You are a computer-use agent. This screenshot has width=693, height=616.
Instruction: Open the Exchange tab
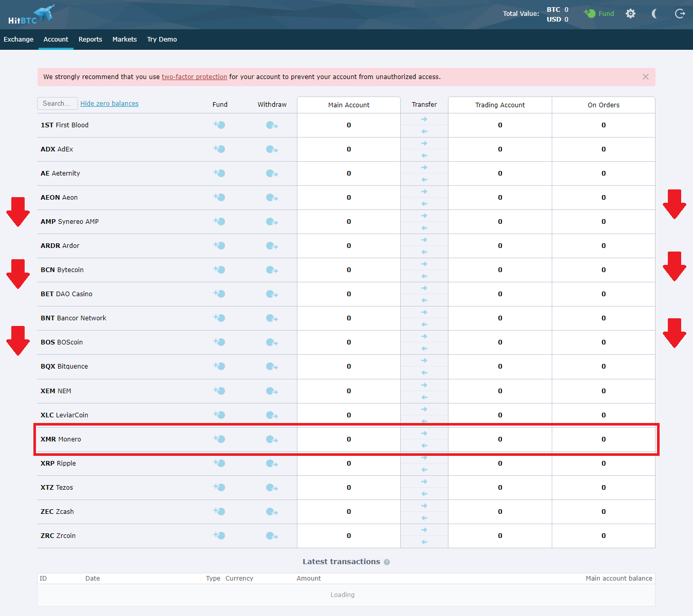(x=18, y=40)
